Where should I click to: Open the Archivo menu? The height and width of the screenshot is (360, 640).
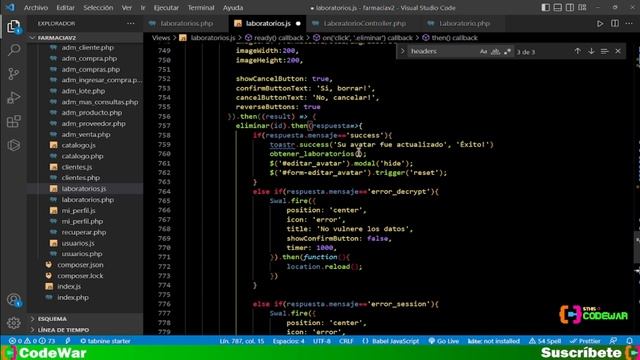tap(36, 8)
